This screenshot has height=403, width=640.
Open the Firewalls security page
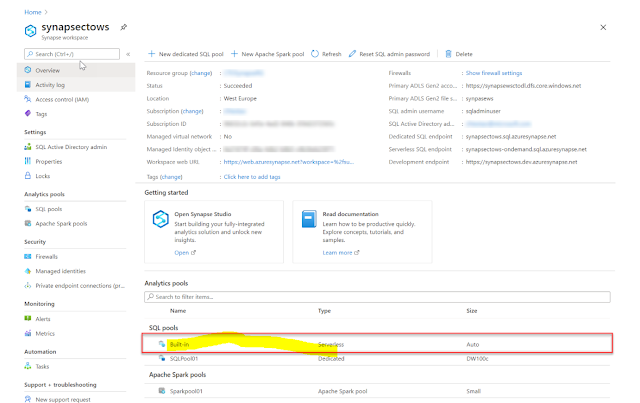click(x=47, y=256)
